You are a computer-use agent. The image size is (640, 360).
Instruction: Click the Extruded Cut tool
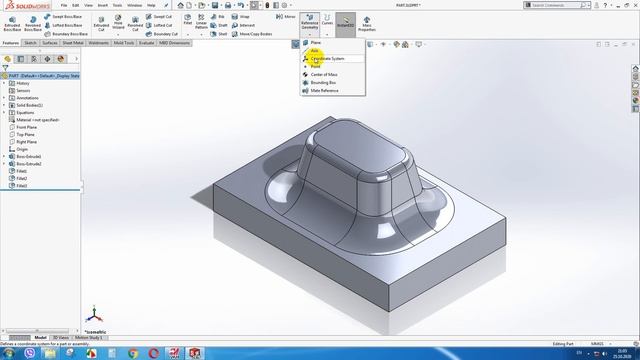point(101,24)
